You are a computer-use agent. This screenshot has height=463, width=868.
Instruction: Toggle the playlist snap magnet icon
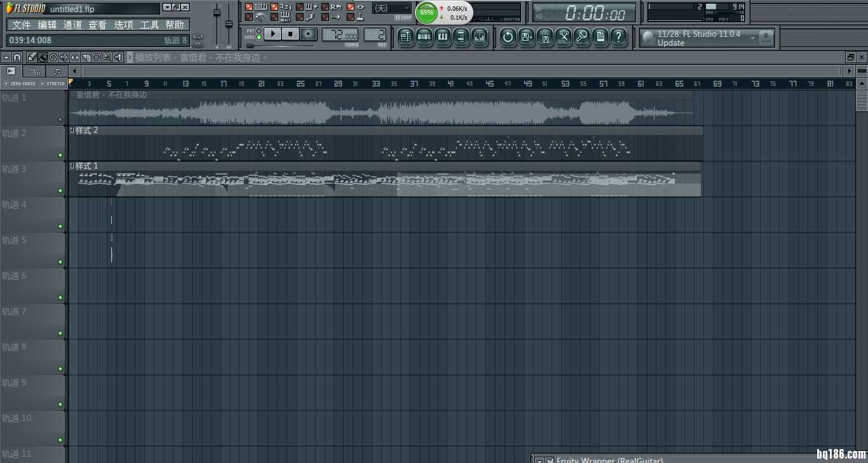tap(17, 57)
